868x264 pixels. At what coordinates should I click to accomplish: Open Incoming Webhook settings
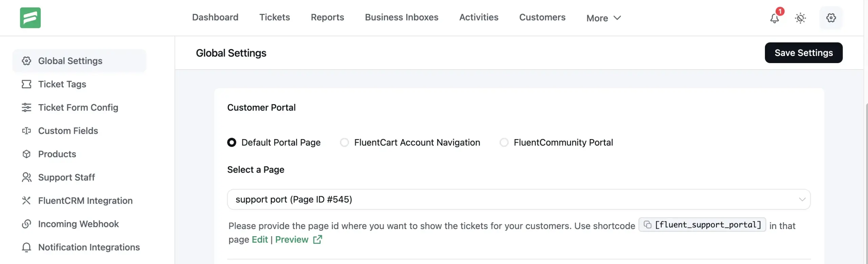[79, 224]
